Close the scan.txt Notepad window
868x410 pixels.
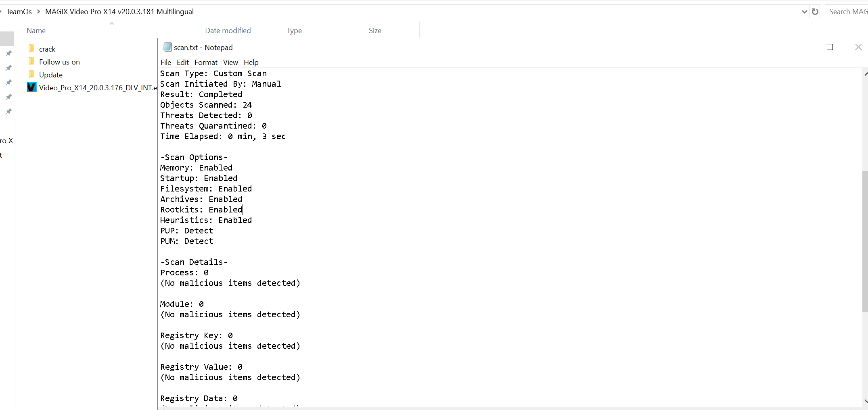pyautogui.click(x=858, y=47)
